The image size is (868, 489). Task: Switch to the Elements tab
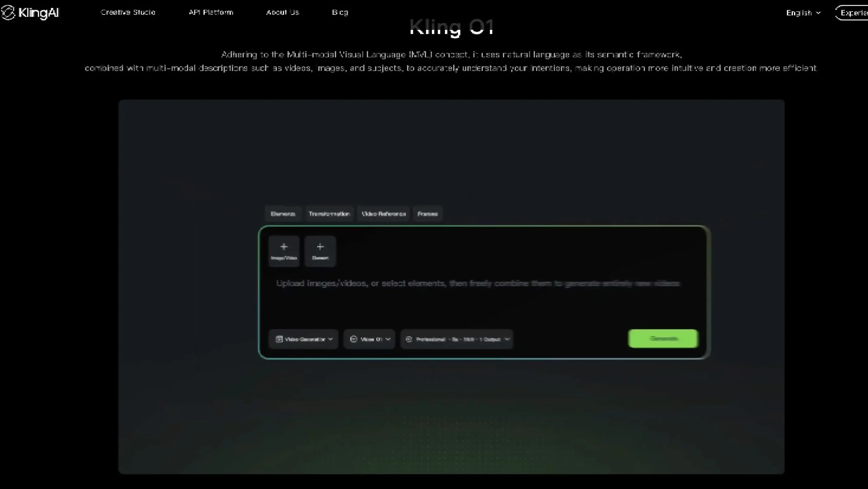pyautogui.click(x=283, y=214)
